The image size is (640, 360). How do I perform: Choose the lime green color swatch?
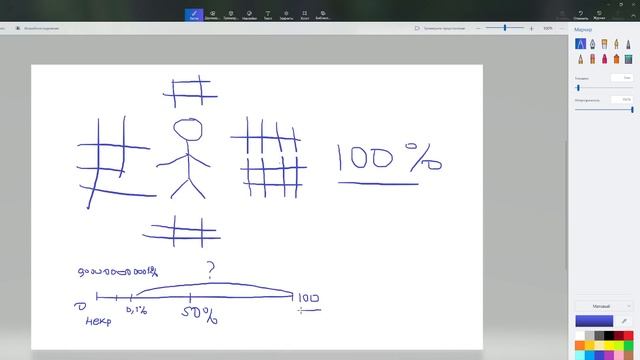click(x=619, y=346)
